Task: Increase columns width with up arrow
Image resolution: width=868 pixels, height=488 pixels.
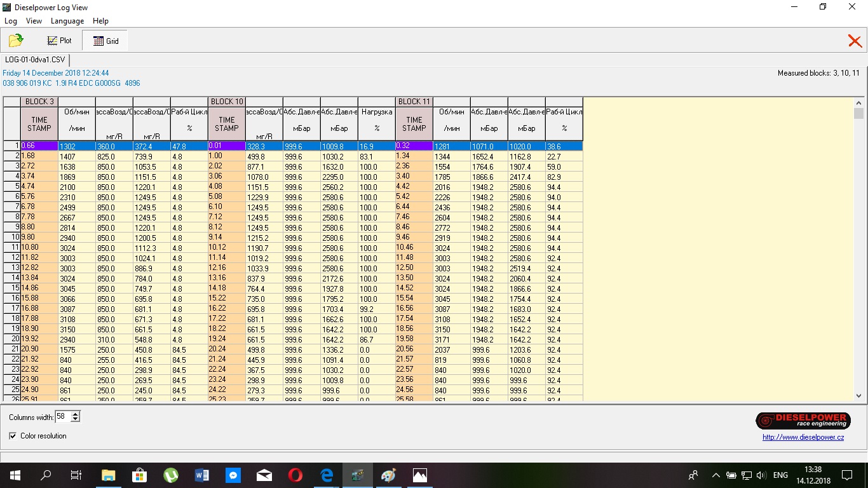Action: click(76, 414)
